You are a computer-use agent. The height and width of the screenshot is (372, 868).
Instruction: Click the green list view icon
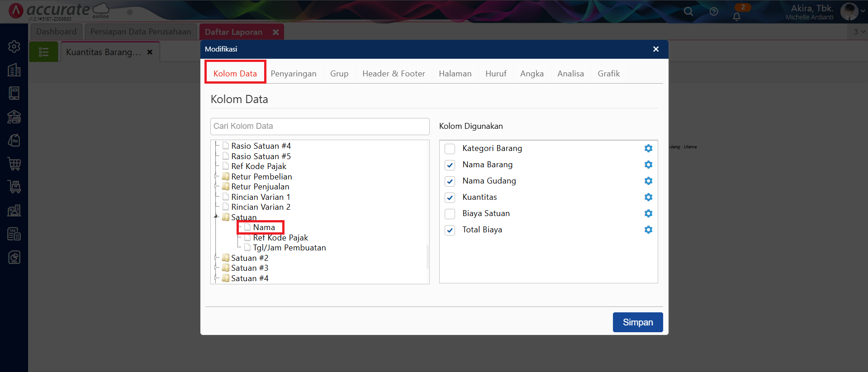coord(43,52)
